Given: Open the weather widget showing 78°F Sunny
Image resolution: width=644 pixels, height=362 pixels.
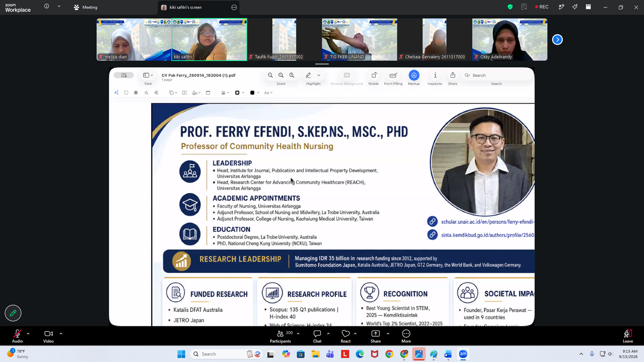Looking at the screenshot, I should pos(18,354).
